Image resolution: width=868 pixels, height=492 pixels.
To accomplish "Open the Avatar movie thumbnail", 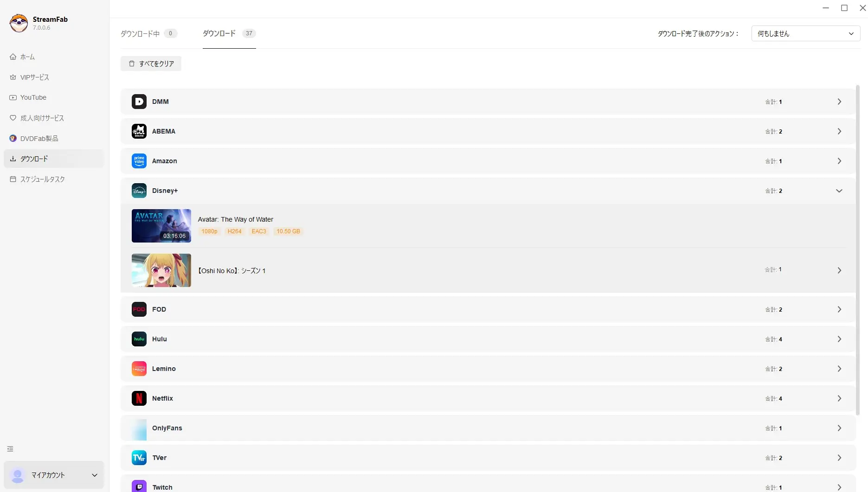I will click(x=161, y=226).
